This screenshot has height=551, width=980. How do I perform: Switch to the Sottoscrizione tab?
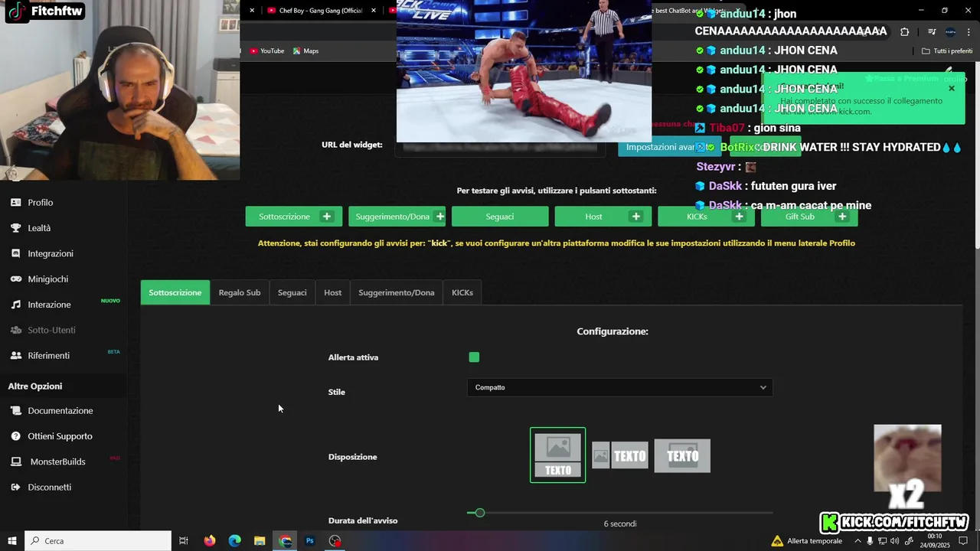(x=175, y=292)
